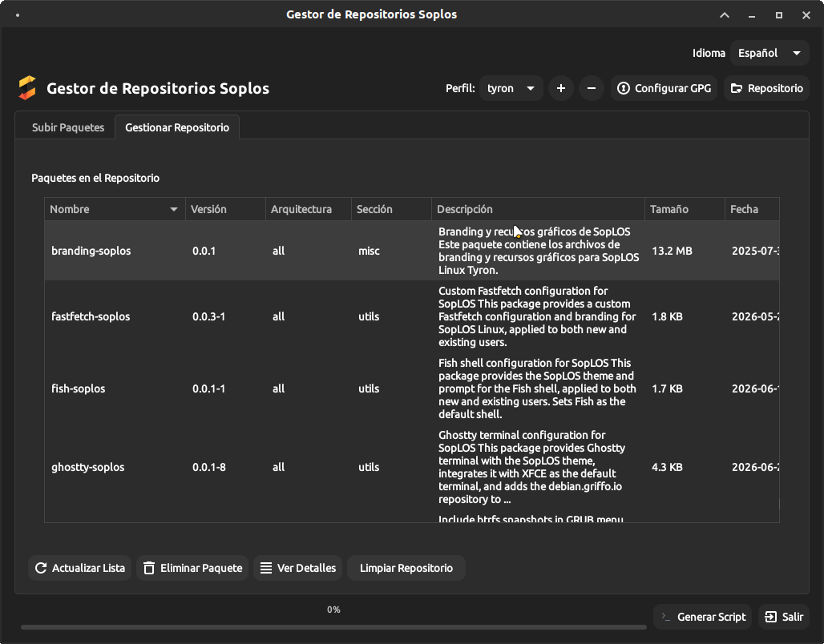Sort by the Sección column header

[x=391, y=209]
